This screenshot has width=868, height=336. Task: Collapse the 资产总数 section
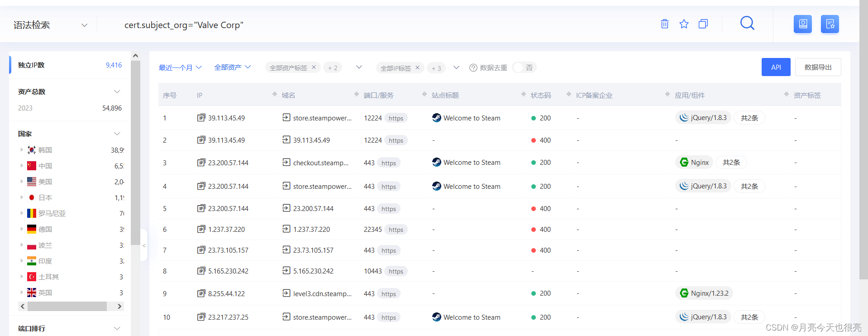(117, 91)
